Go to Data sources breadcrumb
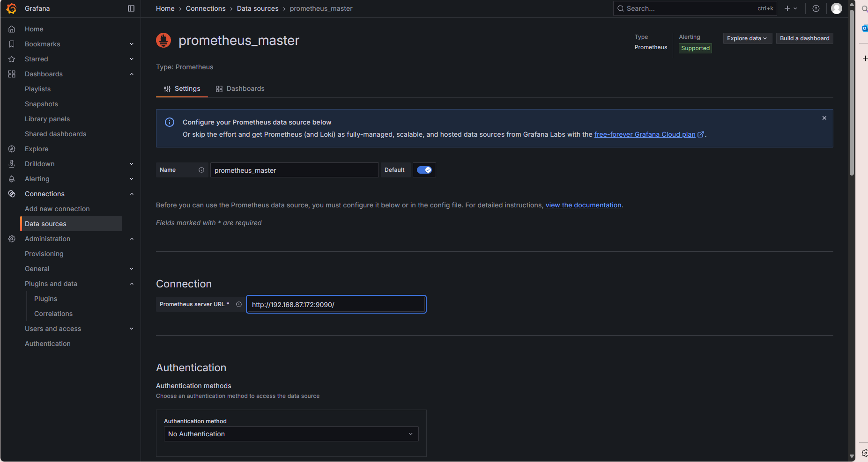Screen dimensions: 868x462 (258, 8)
